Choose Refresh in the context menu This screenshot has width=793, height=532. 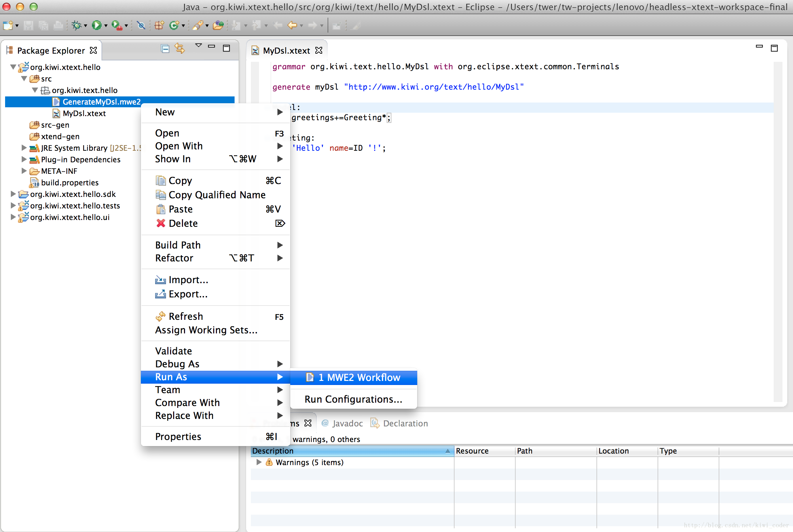point(216,316)
